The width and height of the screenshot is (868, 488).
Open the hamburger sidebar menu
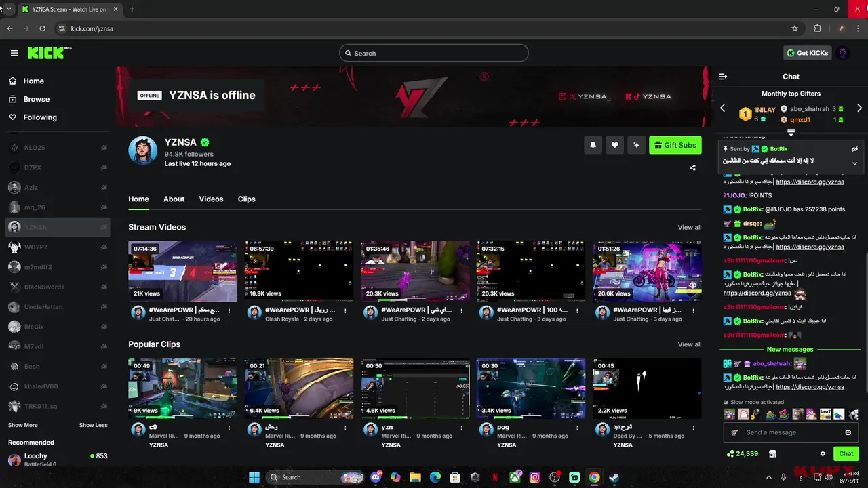[14, 53]
